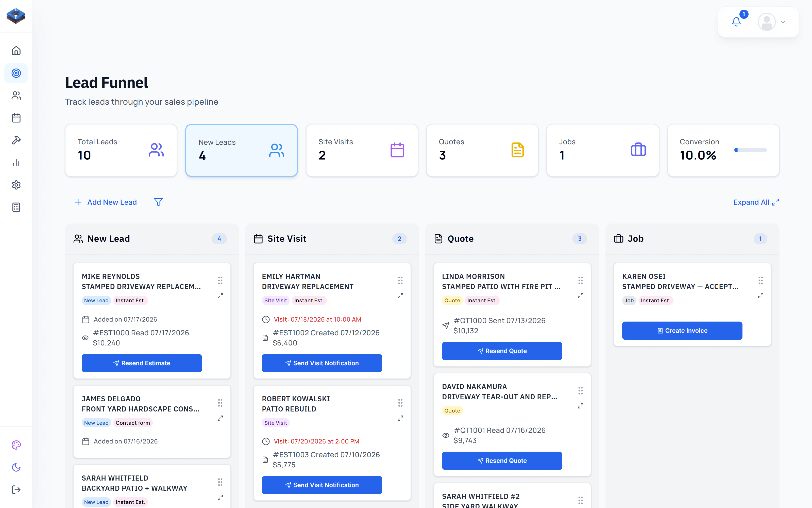Click visit time 07/18/2026 at 10:00 AM
Screen dimensions: 812x508
pos(317,320)
